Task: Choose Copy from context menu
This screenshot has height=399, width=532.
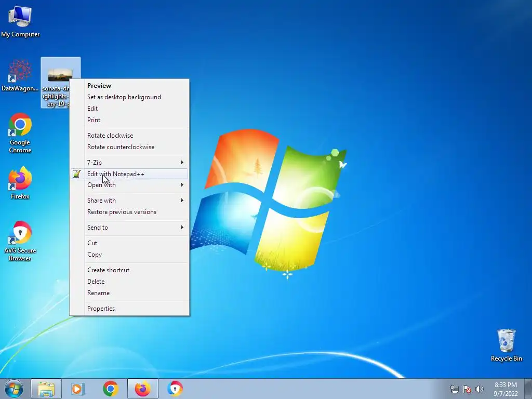Action: (x=129, y=255)
